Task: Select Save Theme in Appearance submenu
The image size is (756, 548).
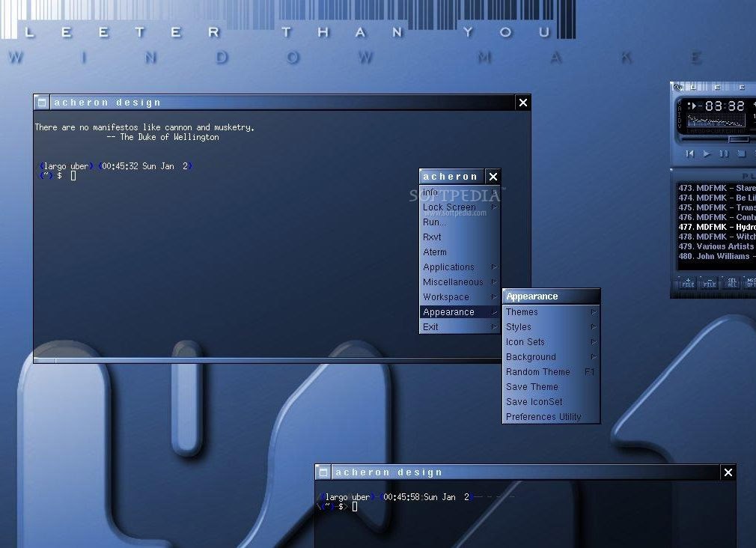Action: (551, 387)
